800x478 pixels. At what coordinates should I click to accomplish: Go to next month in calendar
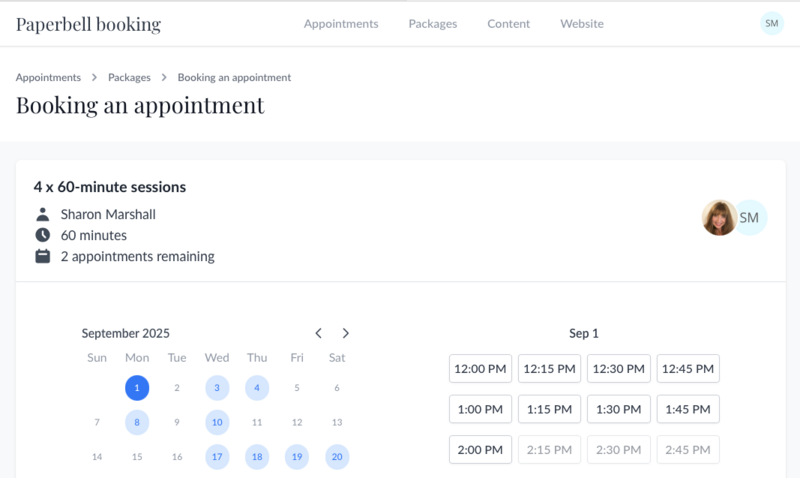[x=346, y=333]
